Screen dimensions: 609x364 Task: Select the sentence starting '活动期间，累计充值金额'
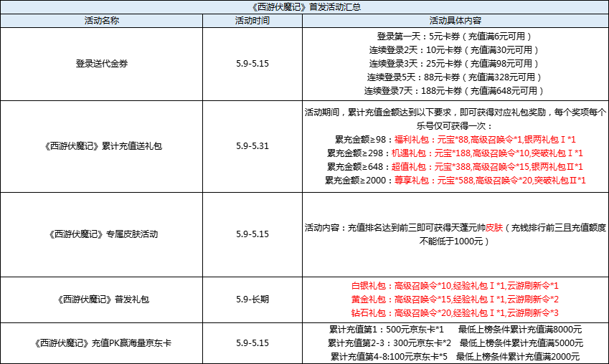(x=455, y=112)
